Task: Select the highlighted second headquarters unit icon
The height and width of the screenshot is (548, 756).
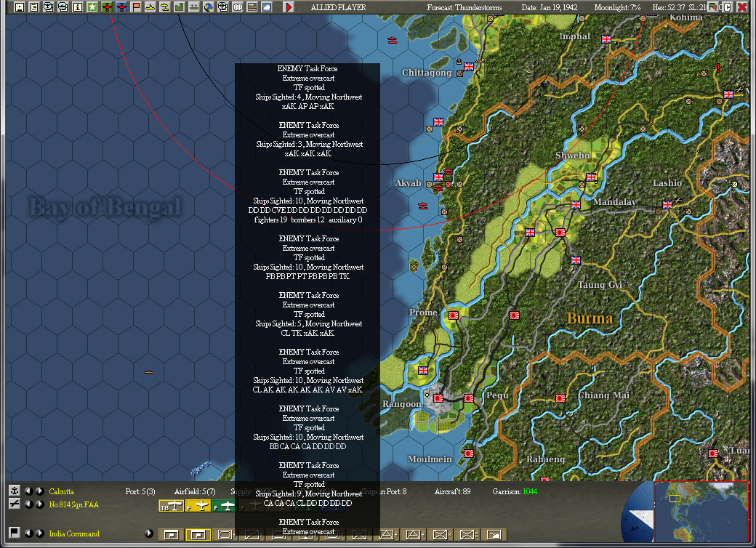Action: (x=198, y=534)
